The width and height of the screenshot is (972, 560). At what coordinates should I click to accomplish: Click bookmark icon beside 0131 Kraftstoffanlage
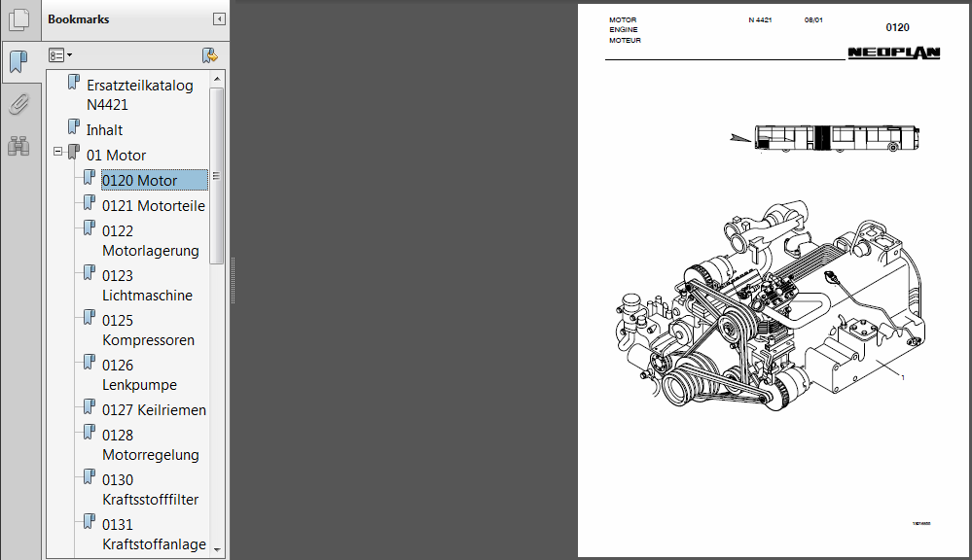coord(90,521)
